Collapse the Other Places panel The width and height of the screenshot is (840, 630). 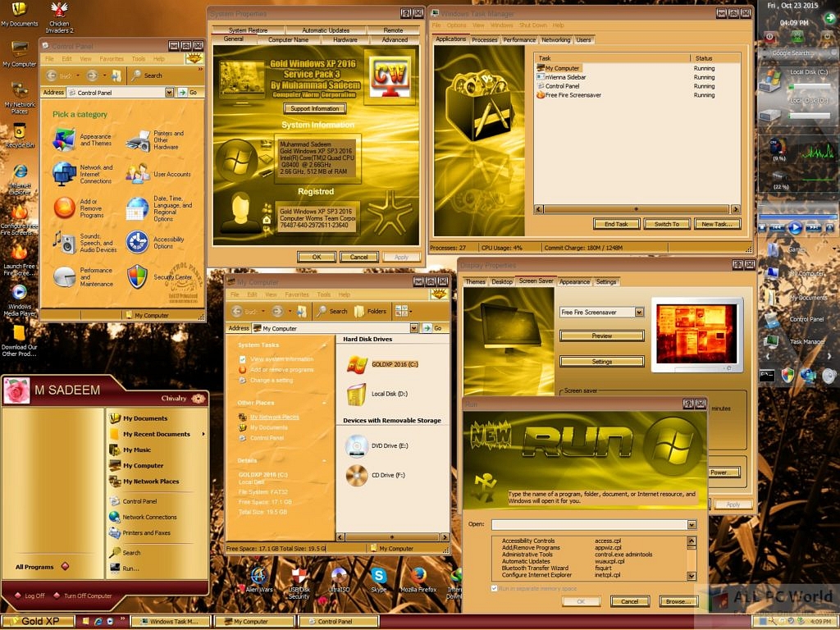(325, 403)
